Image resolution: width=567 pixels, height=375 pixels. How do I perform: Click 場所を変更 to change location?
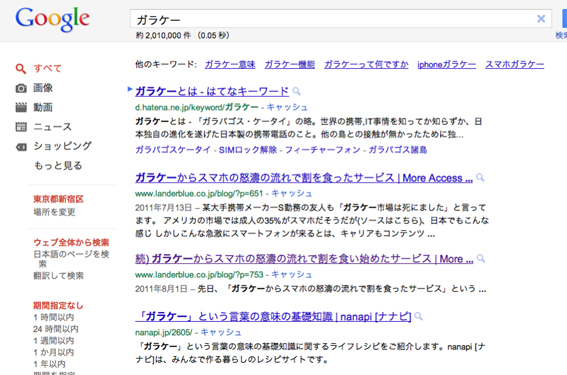coord(54,212)
